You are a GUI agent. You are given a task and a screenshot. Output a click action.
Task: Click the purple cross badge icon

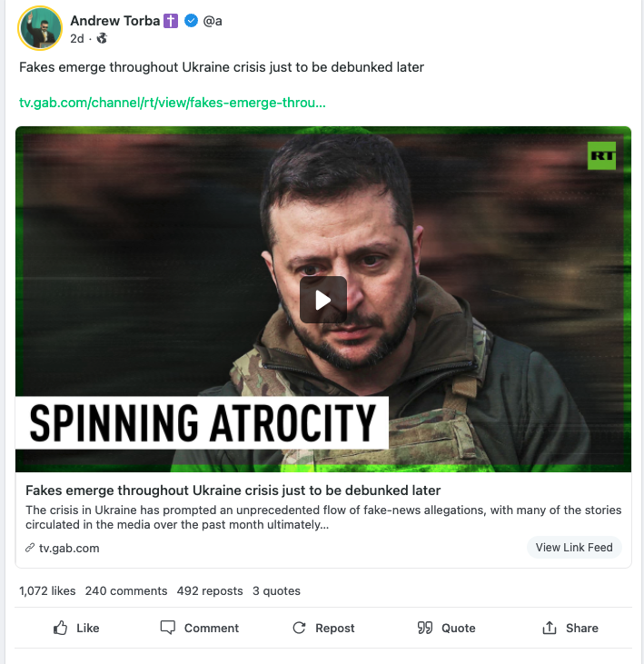tap(172, 21)
